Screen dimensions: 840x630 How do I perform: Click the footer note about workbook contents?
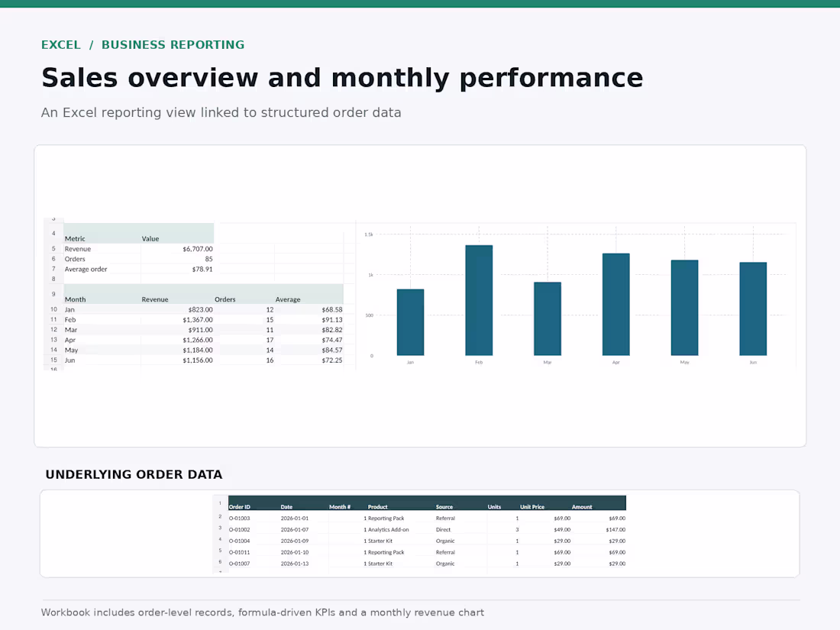click(x=263, y=612)
